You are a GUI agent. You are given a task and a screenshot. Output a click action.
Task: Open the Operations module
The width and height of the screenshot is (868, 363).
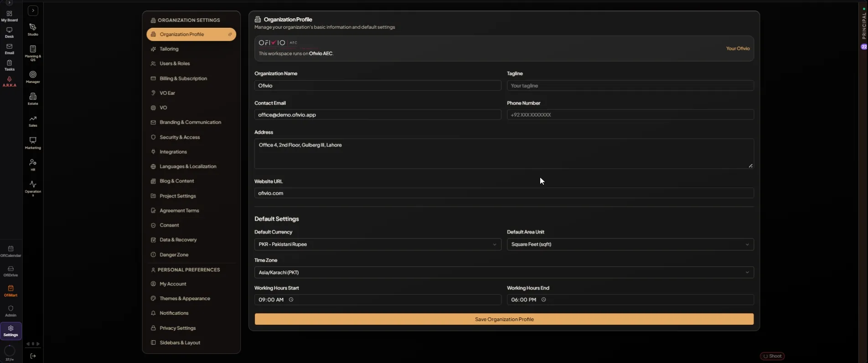33,188
